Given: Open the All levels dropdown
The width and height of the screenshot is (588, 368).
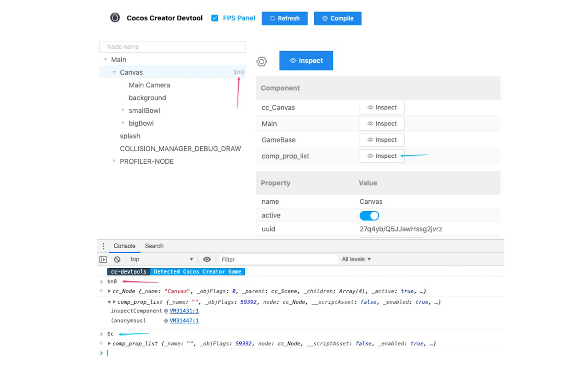Looking at the screenshot, I should click(356, 259).
